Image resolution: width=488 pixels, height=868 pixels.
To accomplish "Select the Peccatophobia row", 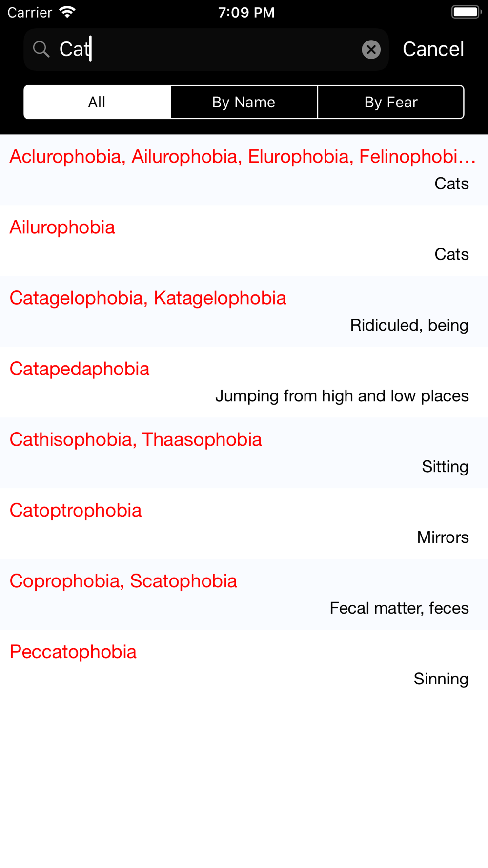I will click(x=244, y=665).
